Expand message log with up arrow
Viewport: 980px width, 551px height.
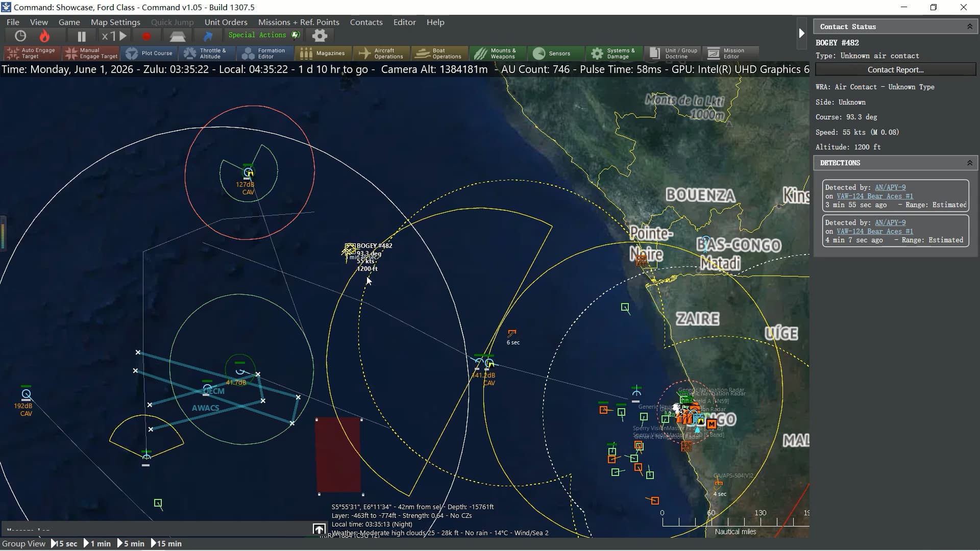tap(319, 529)
